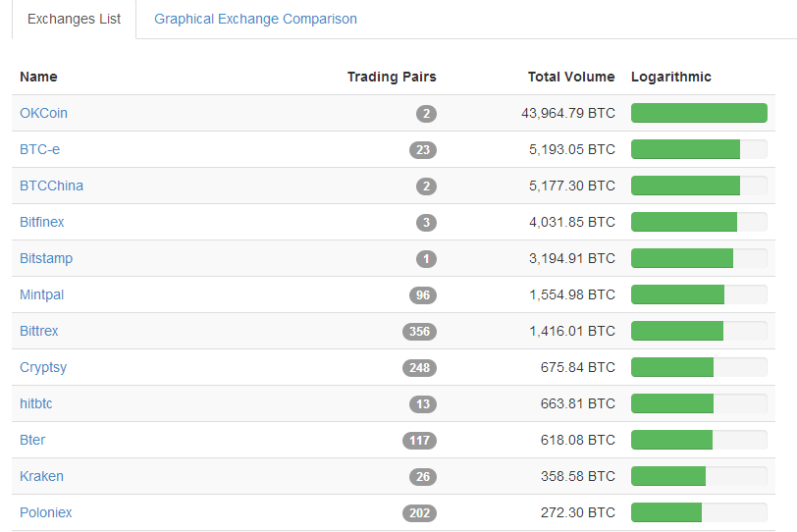The width and height of the screenshot is (797, 532).
Task: Select the 4,031.85 BTC volume value
Action: tap(572, 222)
